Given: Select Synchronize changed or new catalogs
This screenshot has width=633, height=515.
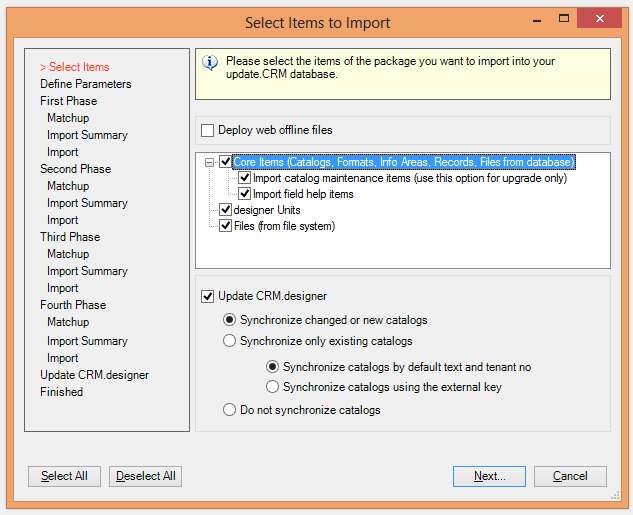Looking at the screenshot, I should pyautogui.click(x=230, y=320).
